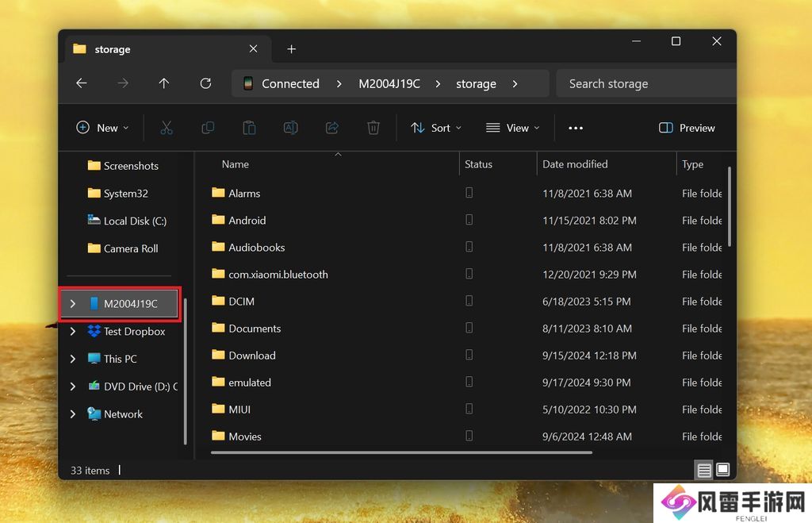812x523 pixels.
Task: Toggle the Preview pane
Action: point(687,128)
